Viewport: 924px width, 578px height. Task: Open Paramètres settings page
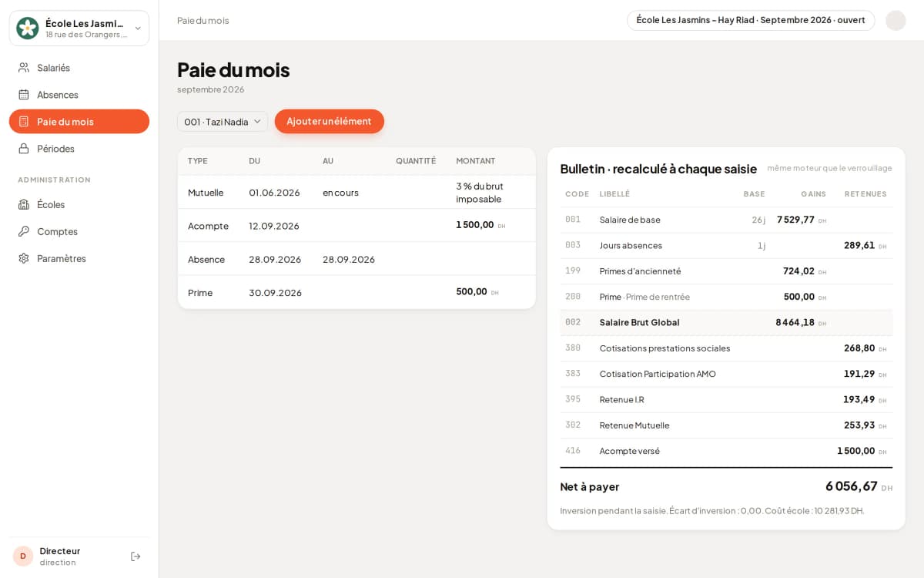point(79,258)
